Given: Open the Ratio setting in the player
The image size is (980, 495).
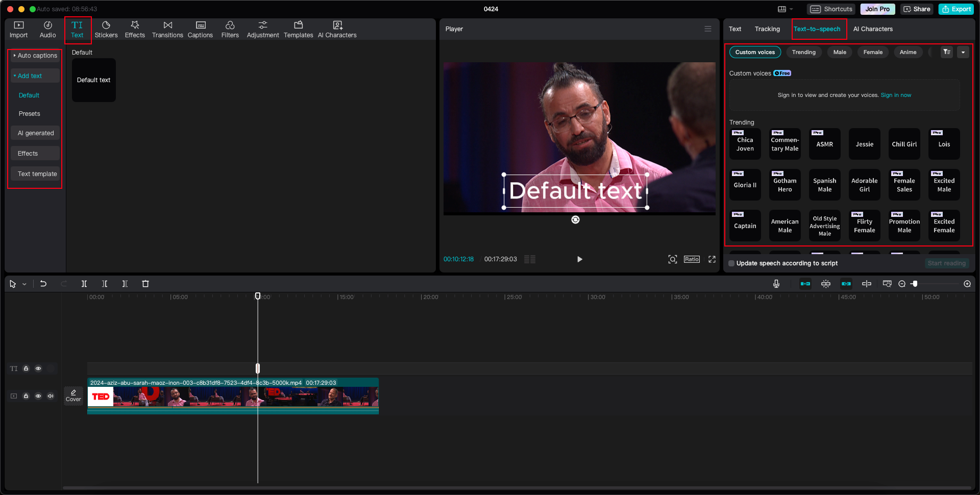Looking at the screenshot, I should click(x=692, y=259).
